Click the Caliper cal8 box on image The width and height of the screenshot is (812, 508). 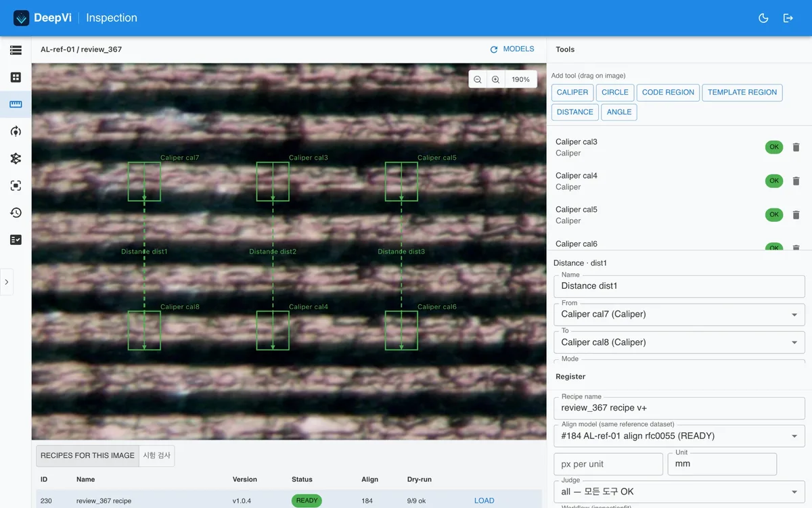[144, 330]
